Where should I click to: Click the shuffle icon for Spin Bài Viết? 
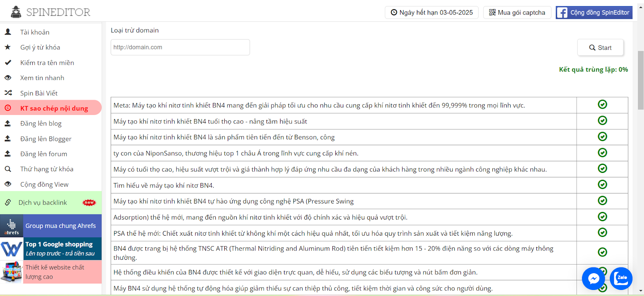(8, 93)
